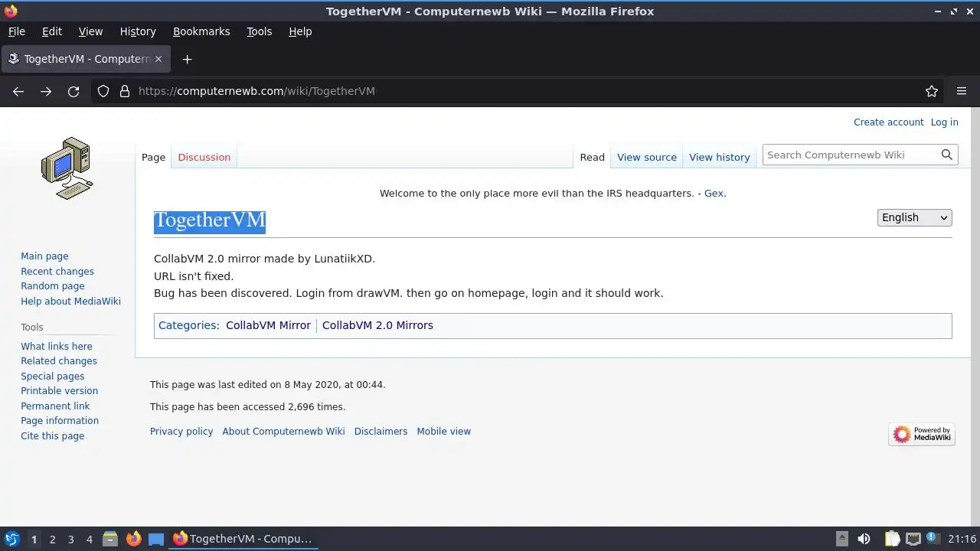
Task: Open the View history tab
Action: (x=719, y=157)
